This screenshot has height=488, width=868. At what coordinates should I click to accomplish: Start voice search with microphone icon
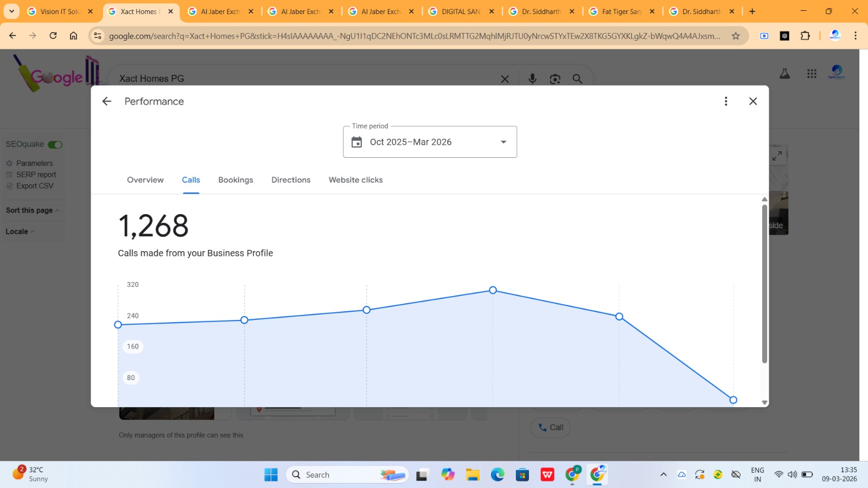532,79
